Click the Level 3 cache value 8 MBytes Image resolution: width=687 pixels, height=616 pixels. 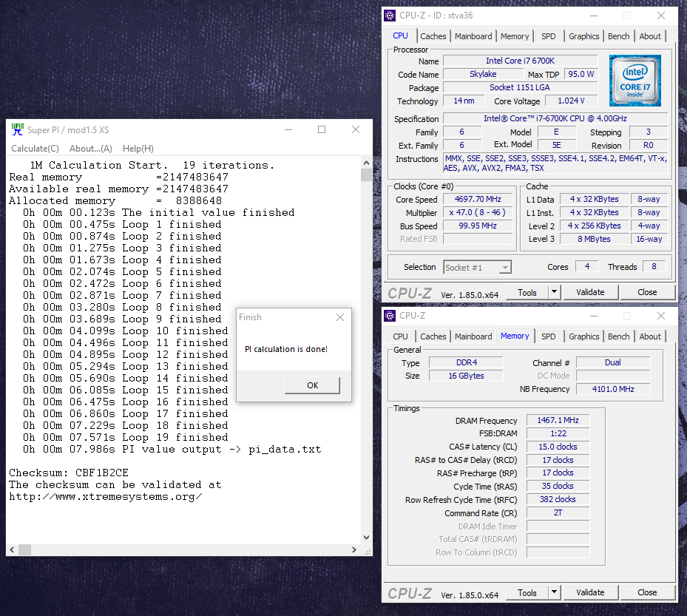pyautogui.click(x=594, y=239)
